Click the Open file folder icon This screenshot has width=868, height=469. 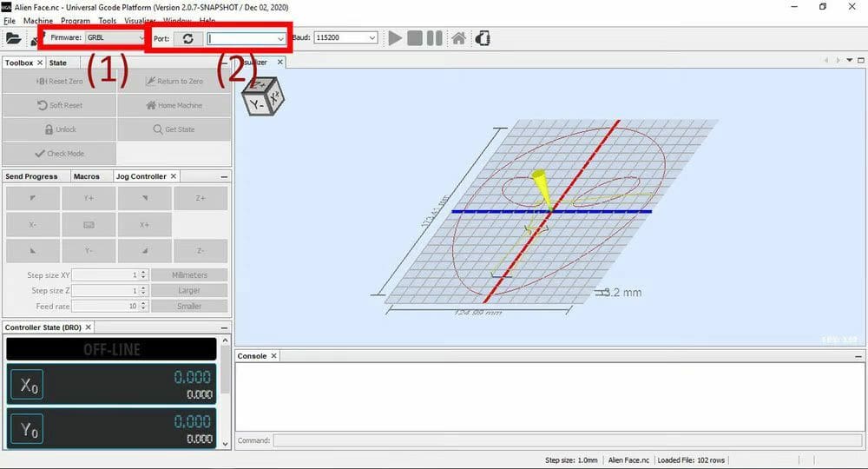13,38
